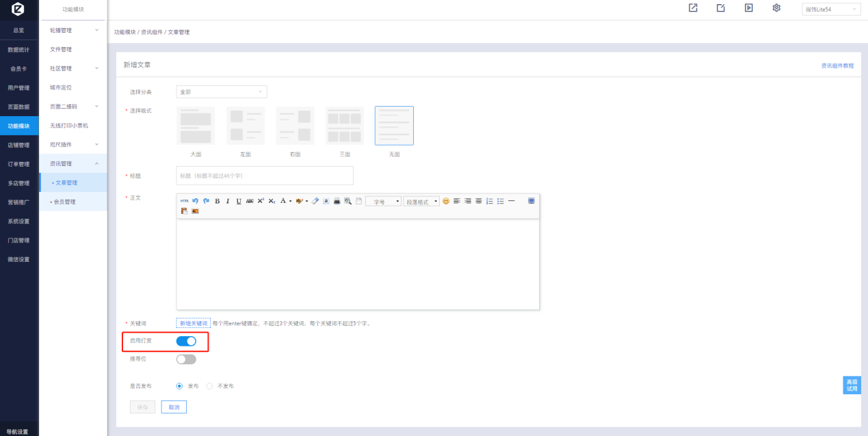
Task: Open settings via the top gear icon
Action: click(x=776, y=8)
